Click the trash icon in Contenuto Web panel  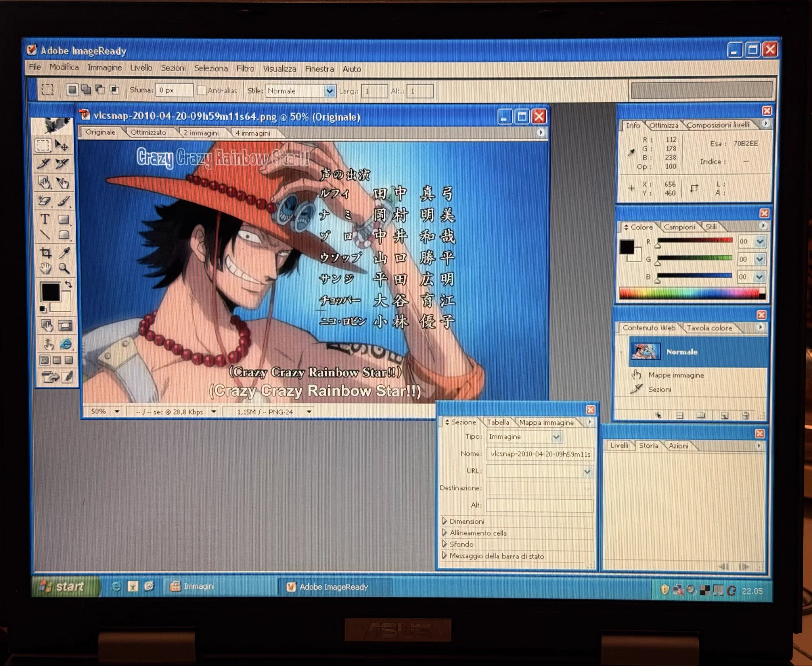click(746, 415)
